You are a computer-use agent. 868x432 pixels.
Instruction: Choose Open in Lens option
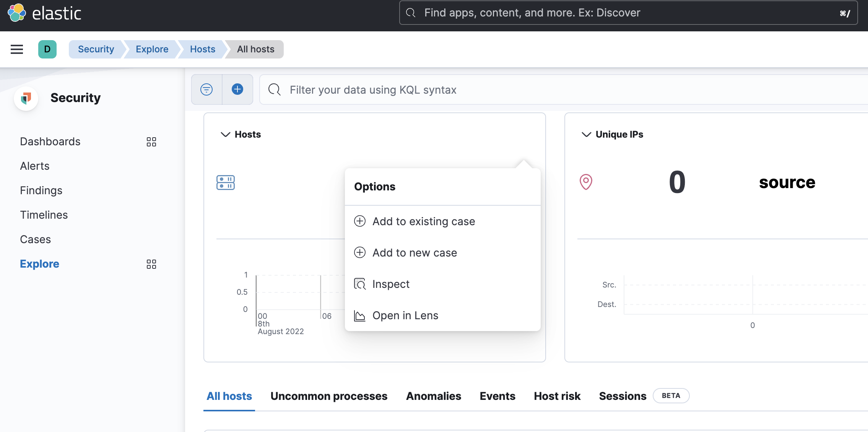(405, 315)
